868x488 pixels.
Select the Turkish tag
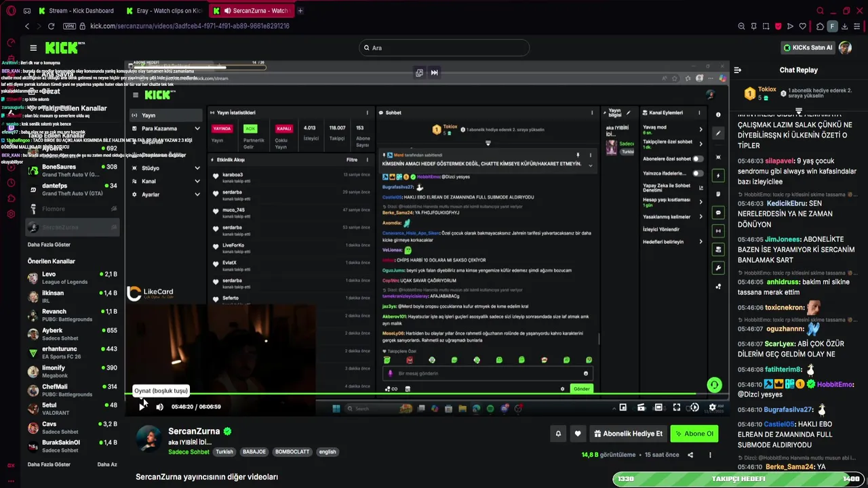(224, 452)
